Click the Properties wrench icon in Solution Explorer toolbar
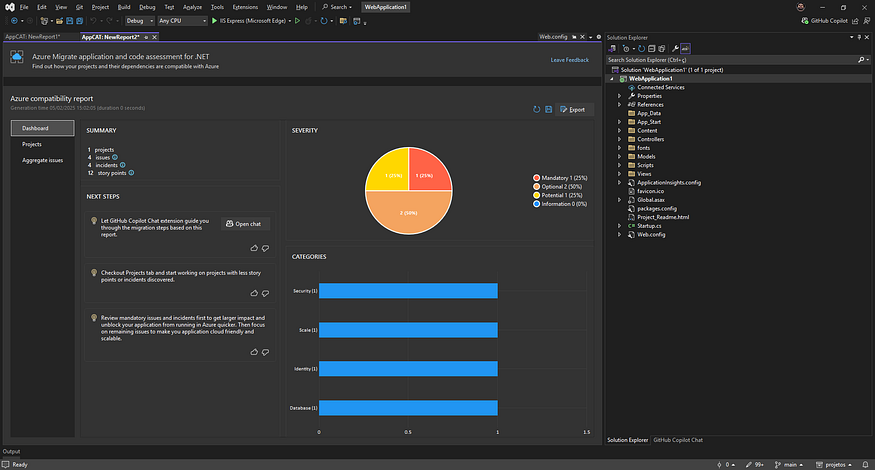 (675, 47)
